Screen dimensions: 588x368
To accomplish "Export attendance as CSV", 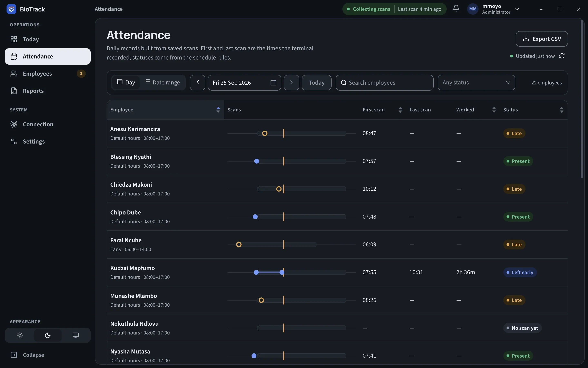I will click(x=542, y=39).
